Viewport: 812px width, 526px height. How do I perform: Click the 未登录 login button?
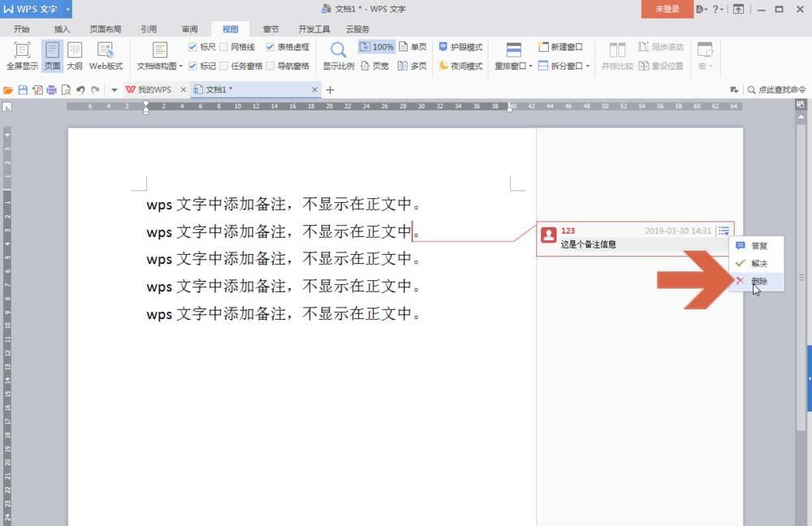pyautogui.click(x=667, y=9)
